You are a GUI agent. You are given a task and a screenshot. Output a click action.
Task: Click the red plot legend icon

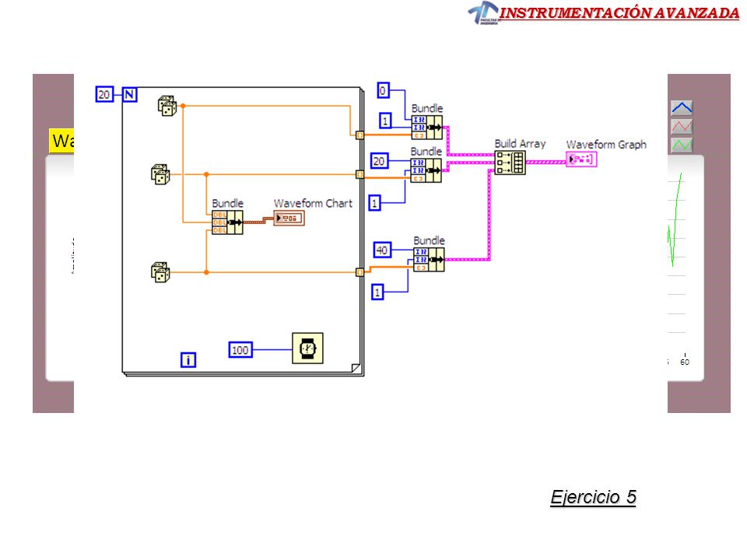pos(682,126)
